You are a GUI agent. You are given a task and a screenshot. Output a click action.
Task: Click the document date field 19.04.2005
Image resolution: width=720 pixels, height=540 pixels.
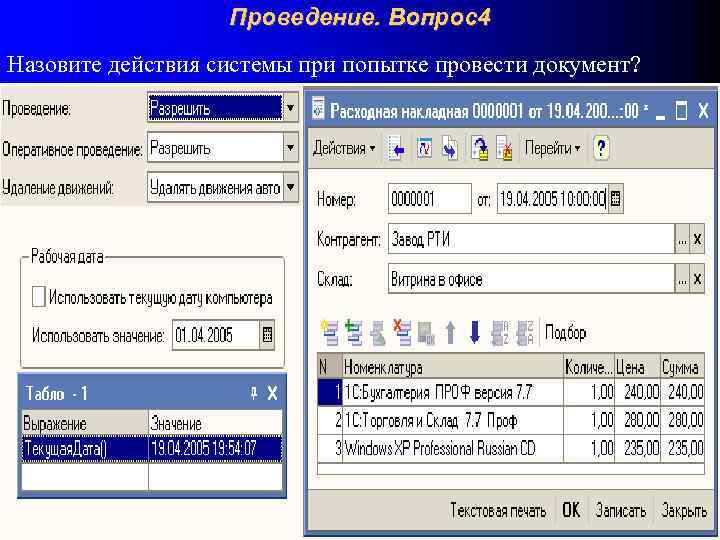pyautogui.click(x=552, y=199)
